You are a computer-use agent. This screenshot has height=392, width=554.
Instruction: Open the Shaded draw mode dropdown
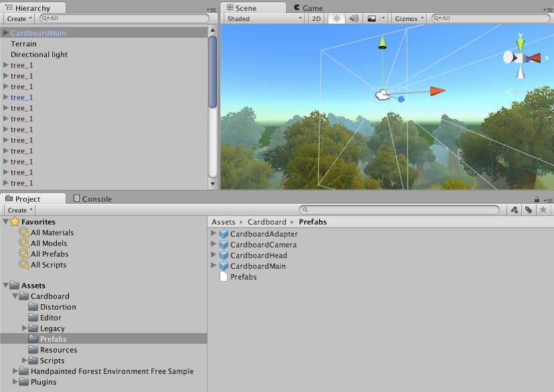(264, 19)
